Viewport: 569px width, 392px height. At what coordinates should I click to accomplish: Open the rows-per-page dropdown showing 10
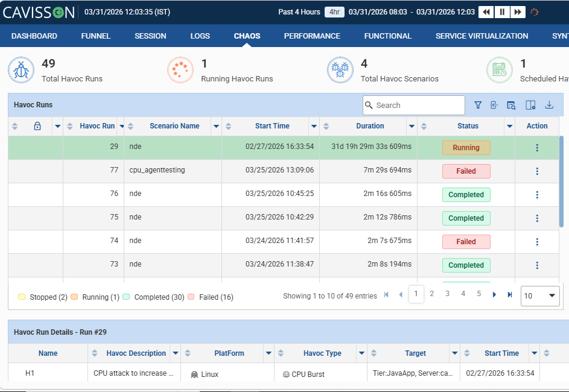pos(540,296)
